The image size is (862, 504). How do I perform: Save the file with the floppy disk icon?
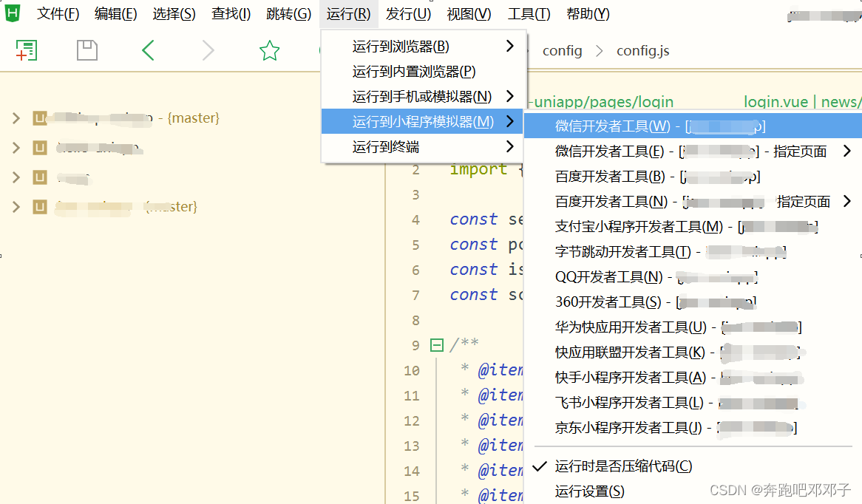pos(86,50)
